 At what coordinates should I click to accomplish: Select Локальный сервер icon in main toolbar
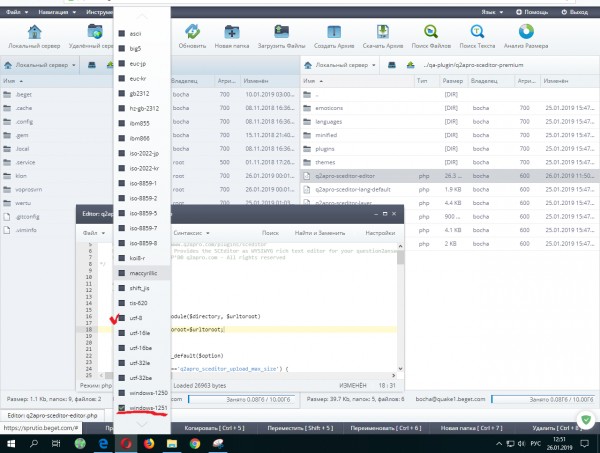35,33
